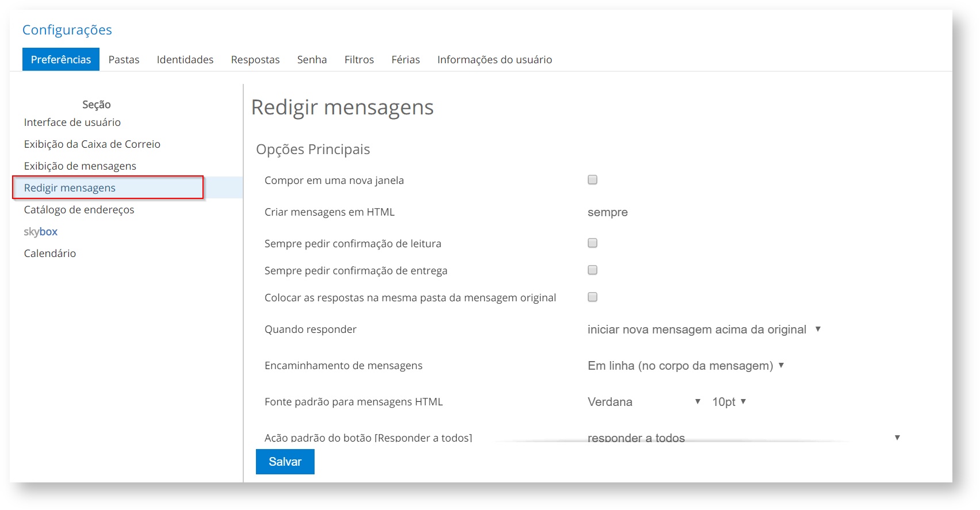Screen dimensions: 980x510
Task: Go to Catálogo de endereços section
Action: click(x=79, y=210)
